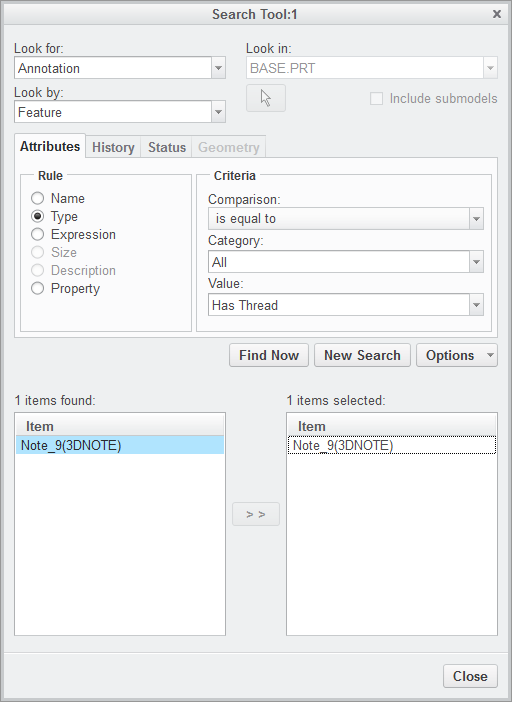Click the >> transfer button
512x702 pixels.
tap(256, 514)
